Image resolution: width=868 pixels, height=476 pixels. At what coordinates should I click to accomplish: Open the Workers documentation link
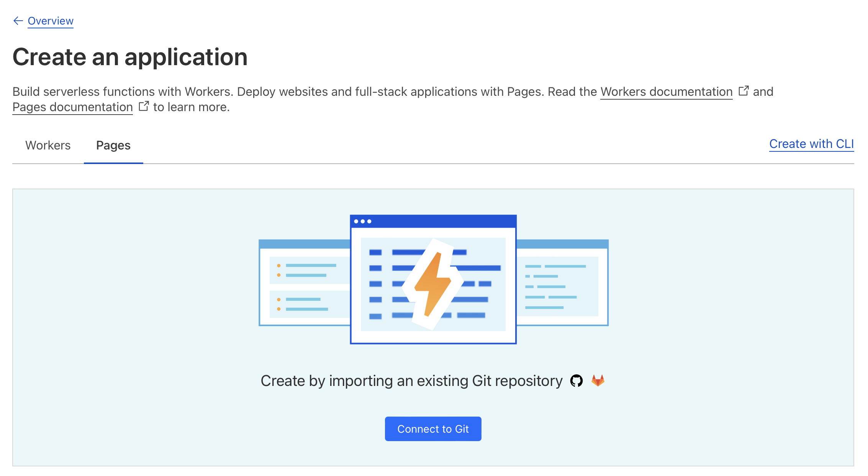[666, 92]
